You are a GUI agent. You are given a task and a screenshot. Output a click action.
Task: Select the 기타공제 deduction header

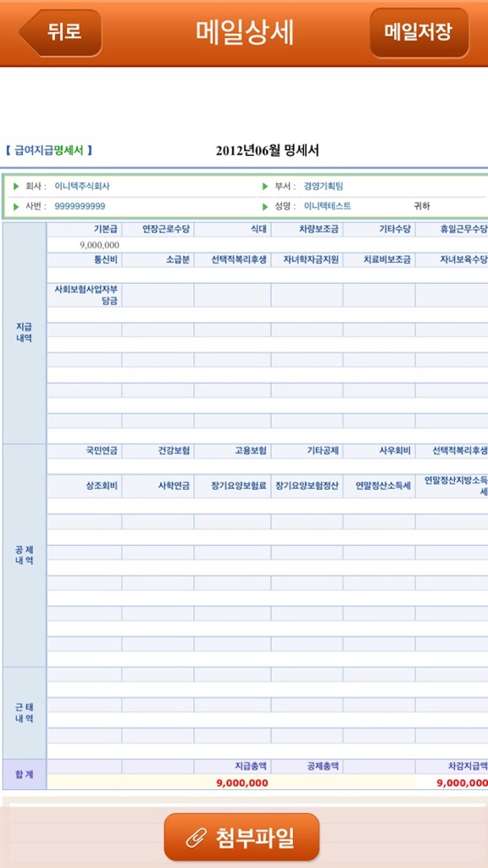click(307, 451)
